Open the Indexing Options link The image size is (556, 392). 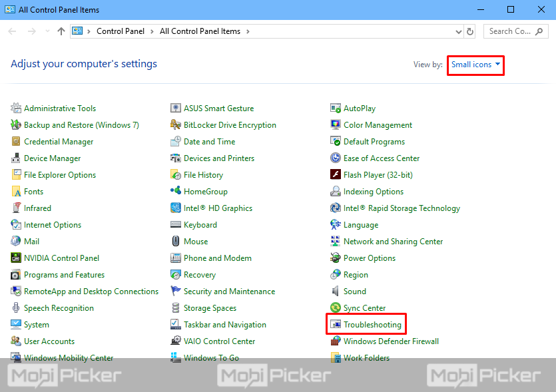pyautogui.click(x=374, y=192)
